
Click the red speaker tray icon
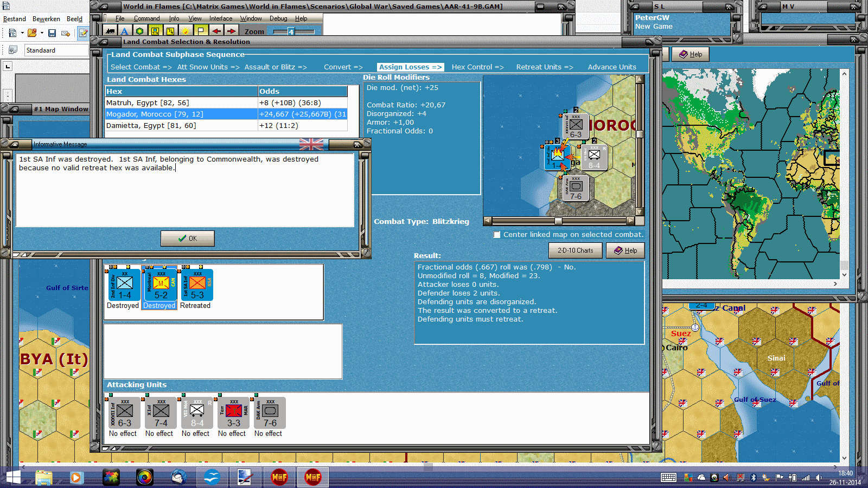727,478
